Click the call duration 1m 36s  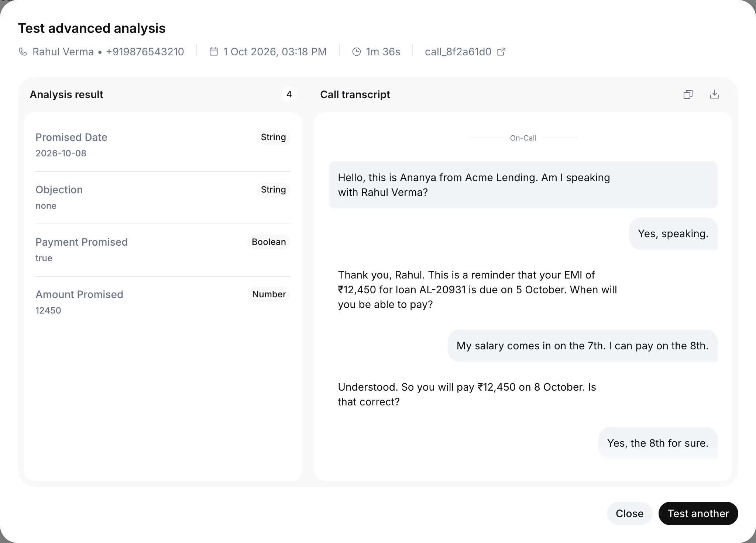click(x=383, y=52)
